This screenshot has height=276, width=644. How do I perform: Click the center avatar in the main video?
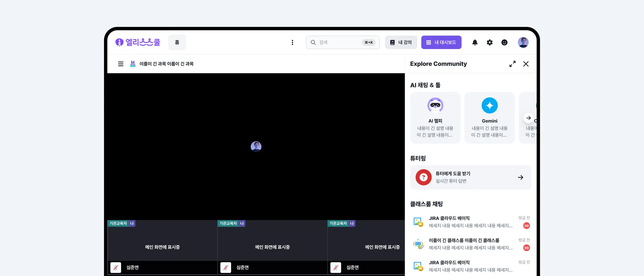(x=256, y=147)
